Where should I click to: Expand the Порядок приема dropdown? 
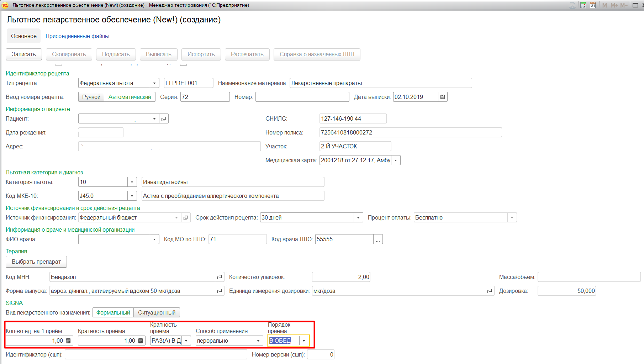[x=304, y=341]
